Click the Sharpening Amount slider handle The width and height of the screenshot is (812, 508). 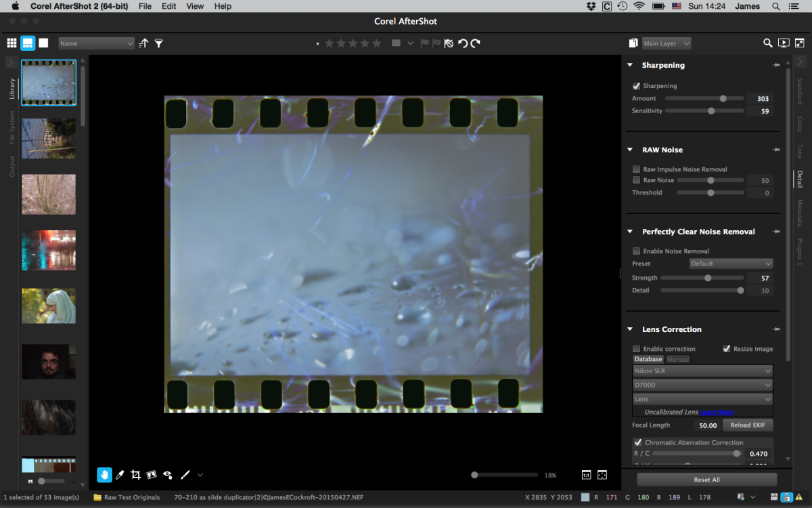723,99
